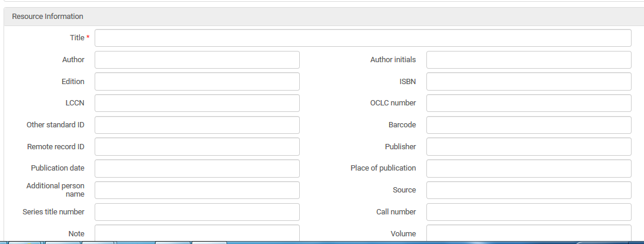Click the Additional person name field
Viewport: 644px width, 244px height.
pos(197,190)
